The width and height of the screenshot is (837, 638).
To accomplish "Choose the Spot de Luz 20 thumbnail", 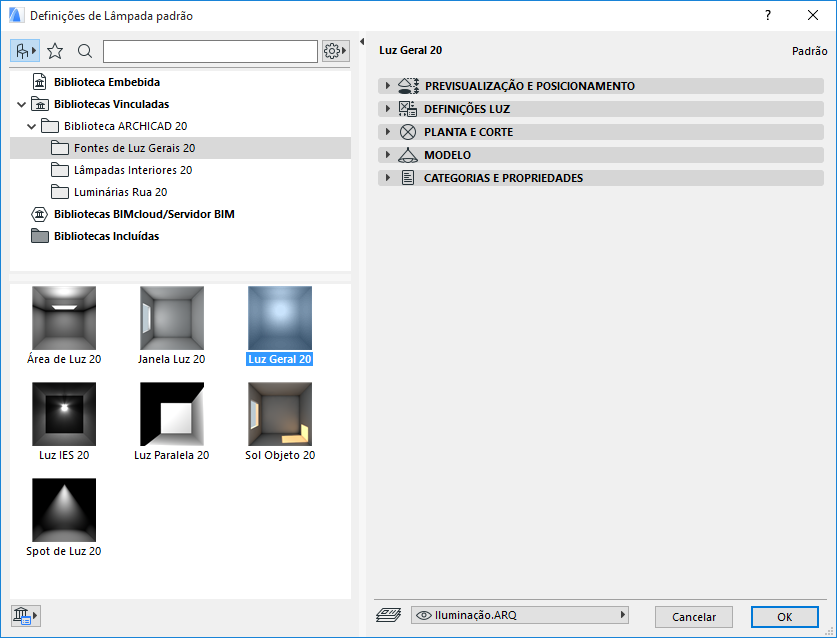I will click(64, 510).
